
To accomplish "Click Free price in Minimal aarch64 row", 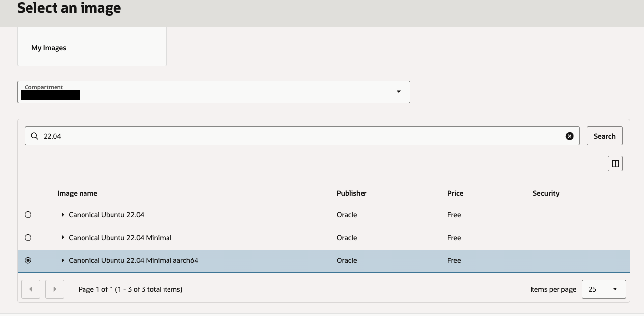I will 454,260.
